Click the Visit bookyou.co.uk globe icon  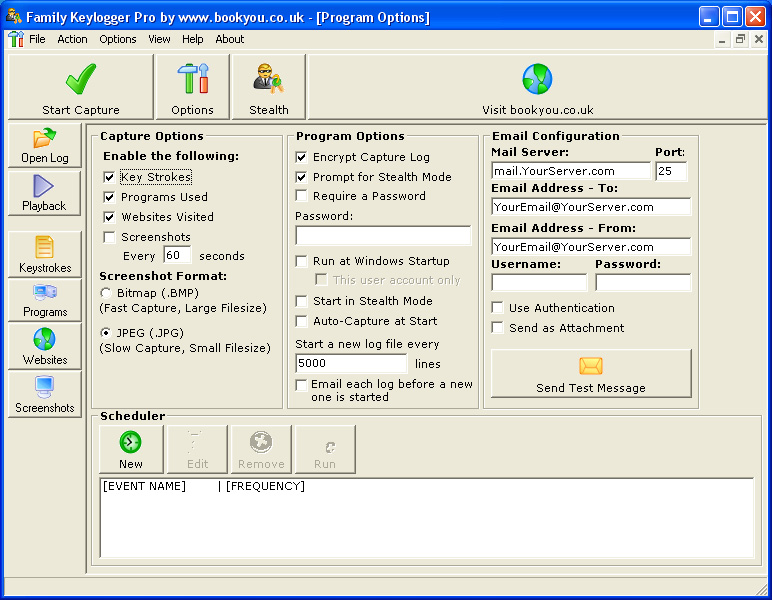coord(537,87)
